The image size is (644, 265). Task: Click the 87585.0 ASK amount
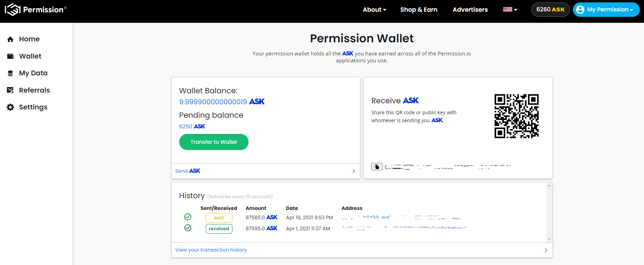[x=261, y=218]
